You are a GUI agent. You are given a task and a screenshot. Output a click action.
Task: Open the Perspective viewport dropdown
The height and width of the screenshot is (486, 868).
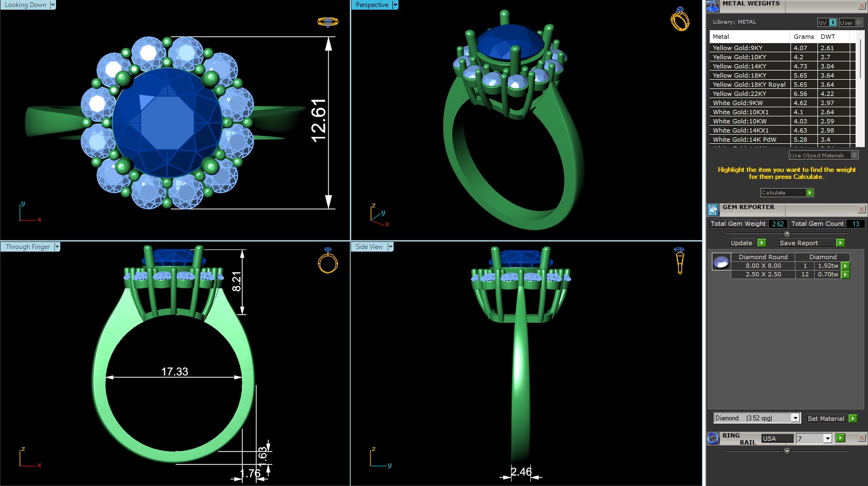click(x=395, y=5)
